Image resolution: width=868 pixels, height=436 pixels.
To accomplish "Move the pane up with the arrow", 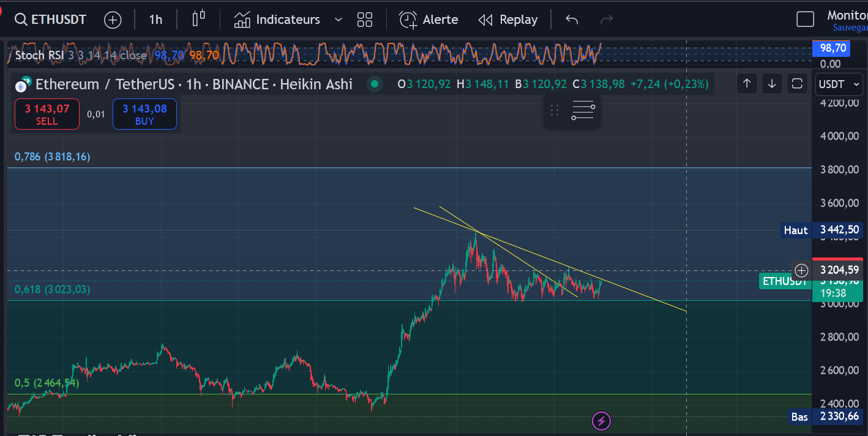I will (x=747, y=84).
